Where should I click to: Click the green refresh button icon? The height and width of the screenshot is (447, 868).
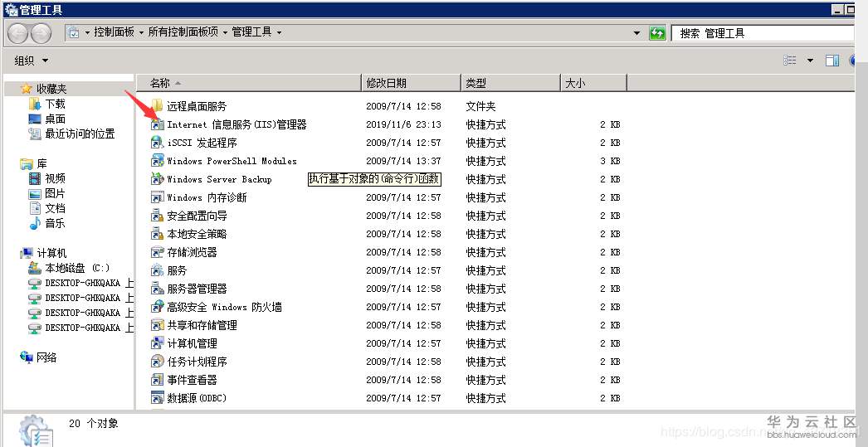point(657,33)
